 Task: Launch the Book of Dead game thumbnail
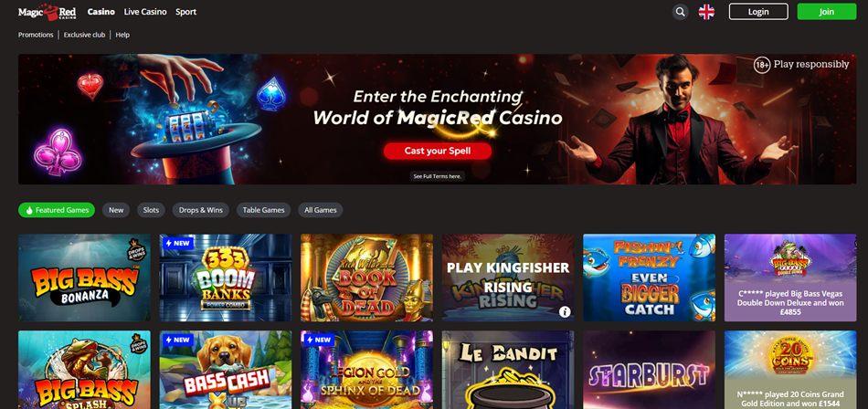pyautogui.click(x=366, y=278)
